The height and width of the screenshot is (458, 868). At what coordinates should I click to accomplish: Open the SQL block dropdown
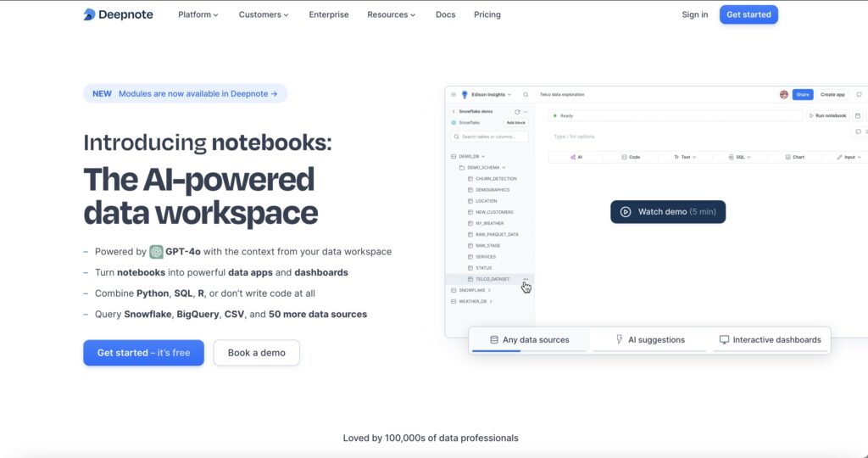[x=739, y=157]
